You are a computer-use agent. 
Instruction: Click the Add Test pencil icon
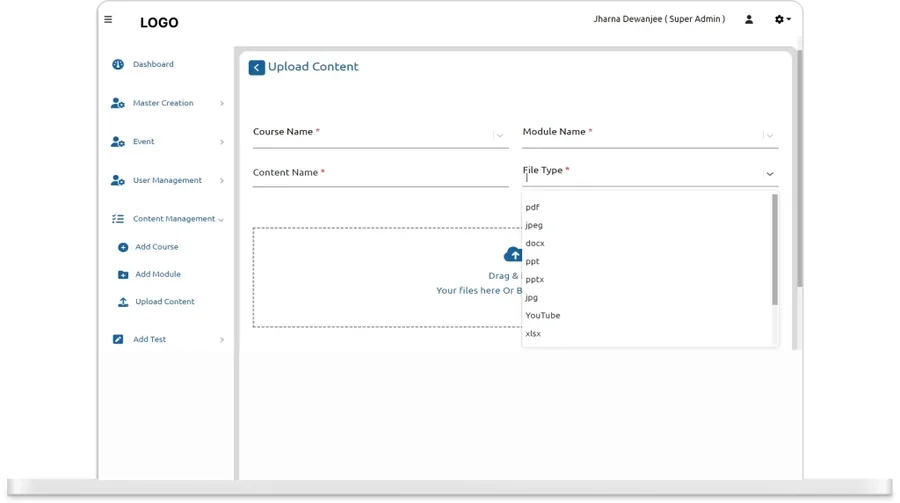[118, 339]
